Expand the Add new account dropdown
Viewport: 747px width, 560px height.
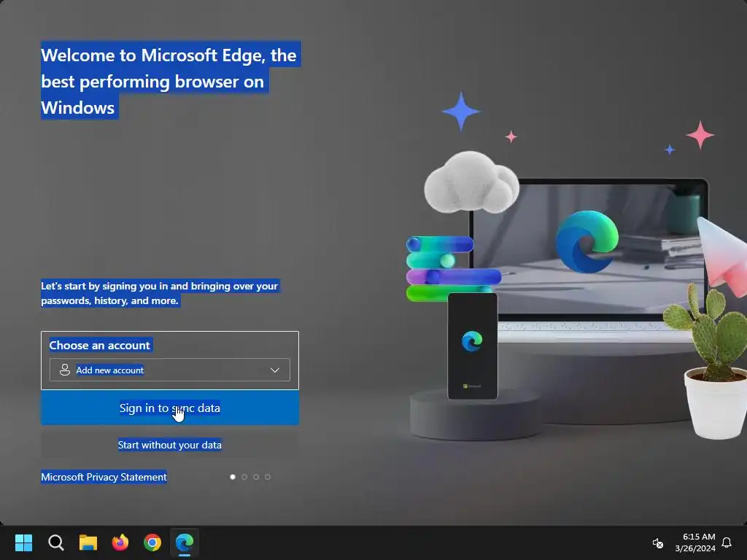(x=169, y=370)
